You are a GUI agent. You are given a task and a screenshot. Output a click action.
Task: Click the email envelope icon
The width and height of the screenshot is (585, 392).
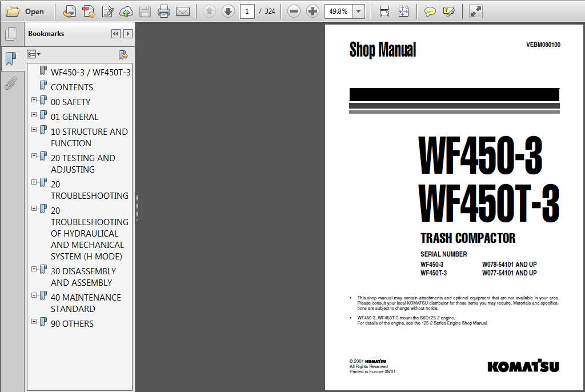coord(183,11)
